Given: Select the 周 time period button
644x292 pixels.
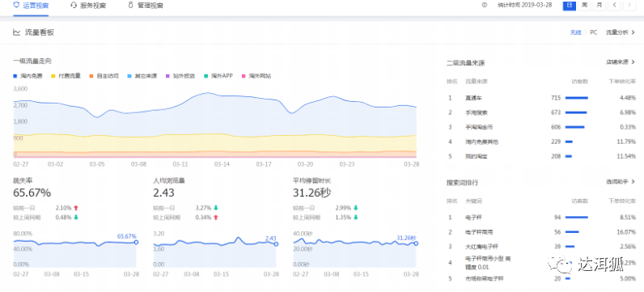Looking at the screenshot, I should coord(583,5).
